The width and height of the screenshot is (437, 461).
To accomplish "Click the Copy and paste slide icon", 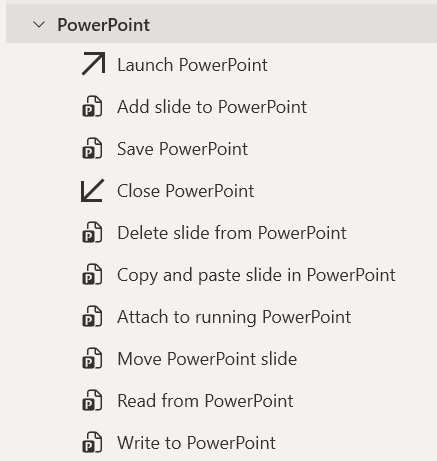I will [92, 274].
